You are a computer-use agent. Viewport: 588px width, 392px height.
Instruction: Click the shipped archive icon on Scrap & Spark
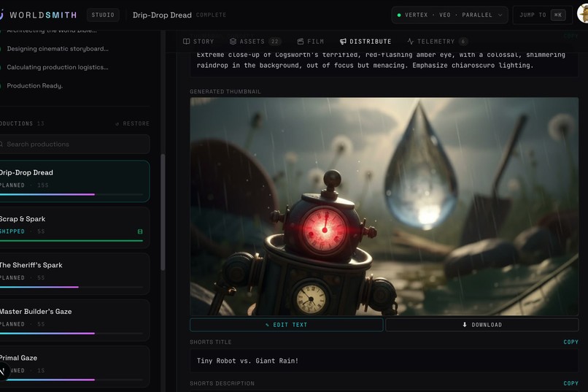[x=140, y=231]
